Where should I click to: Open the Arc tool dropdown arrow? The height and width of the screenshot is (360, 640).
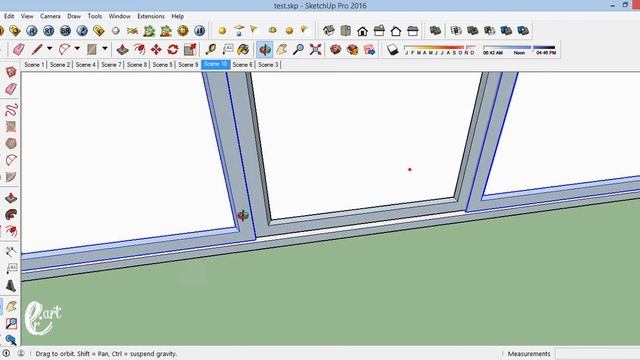point(77,49)
